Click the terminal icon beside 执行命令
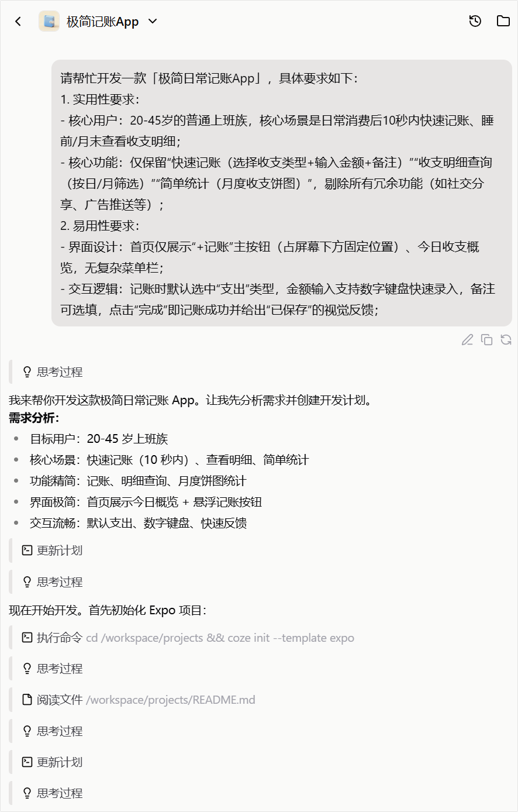The image size is (518, 812). click(x=27, y=638)
